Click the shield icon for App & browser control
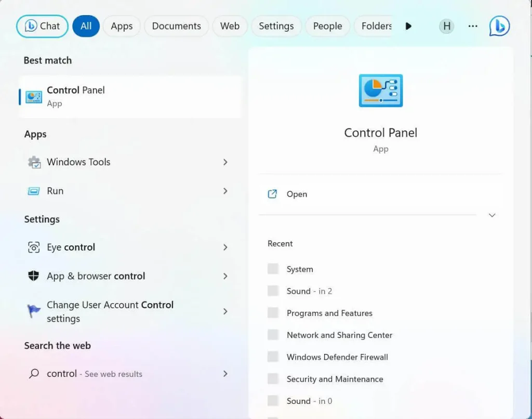This screenshot has width=532, height=419. click(x=34, y=276)
